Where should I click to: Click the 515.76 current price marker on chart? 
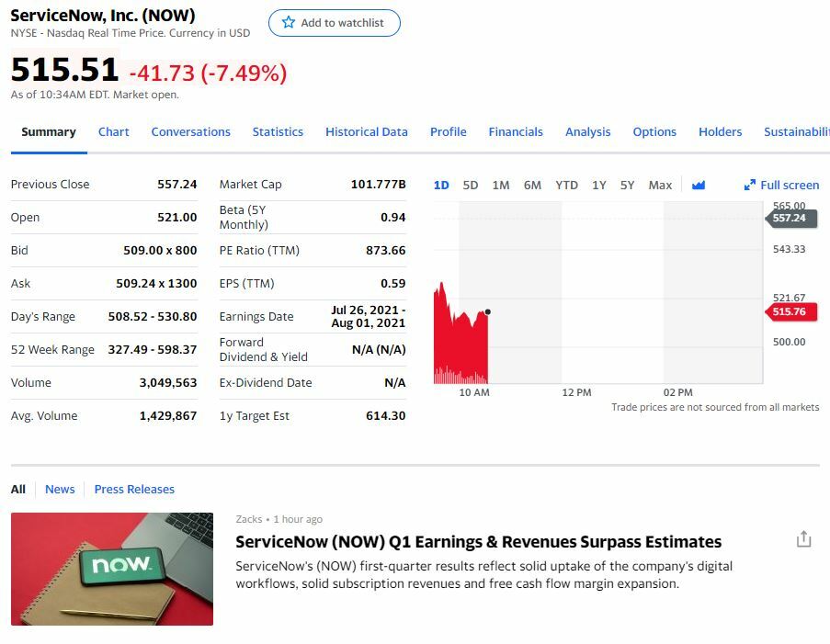coord(790,311)
